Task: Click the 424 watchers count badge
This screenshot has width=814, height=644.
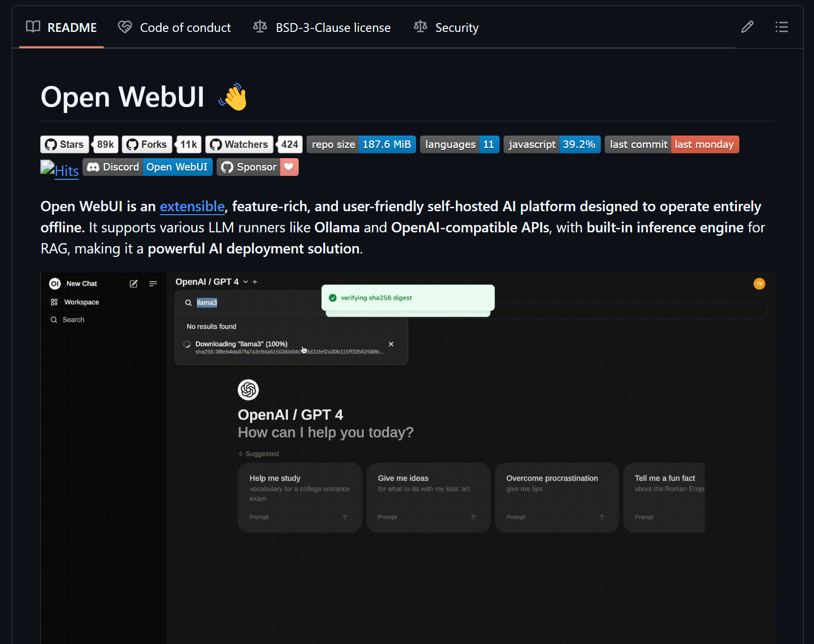Action: [289, 144]
